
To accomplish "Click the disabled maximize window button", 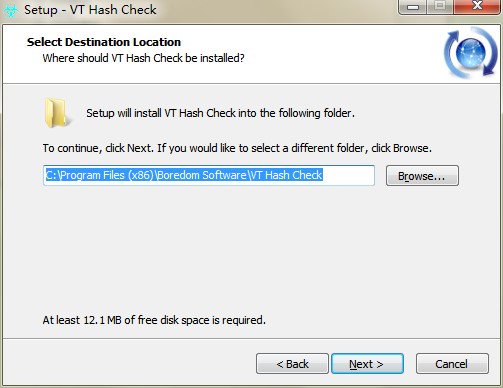I will (440, 7).
